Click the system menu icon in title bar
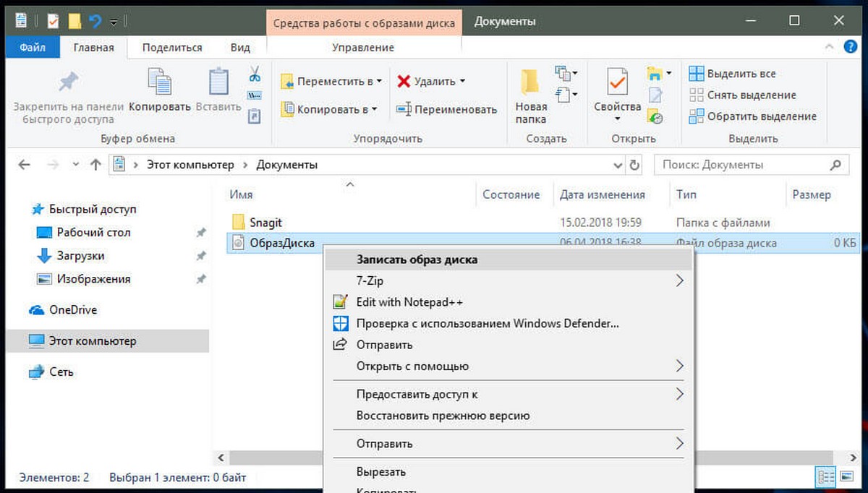868x493 pixels. (20, 20)
